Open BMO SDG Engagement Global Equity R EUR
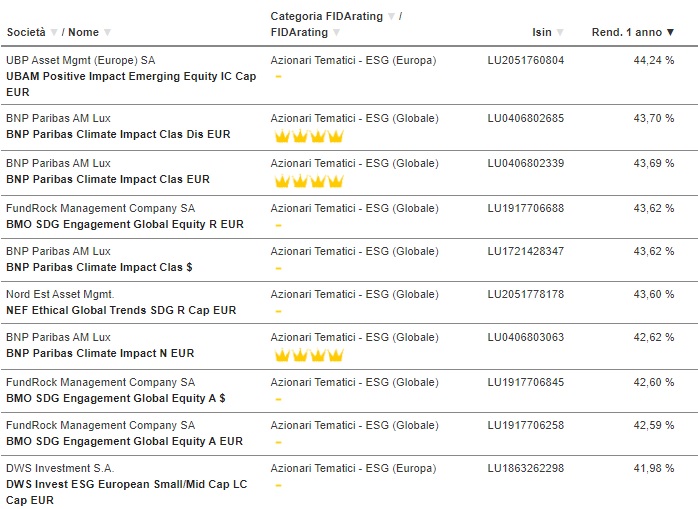Screen dimensions: 698x509 [125, 224]
